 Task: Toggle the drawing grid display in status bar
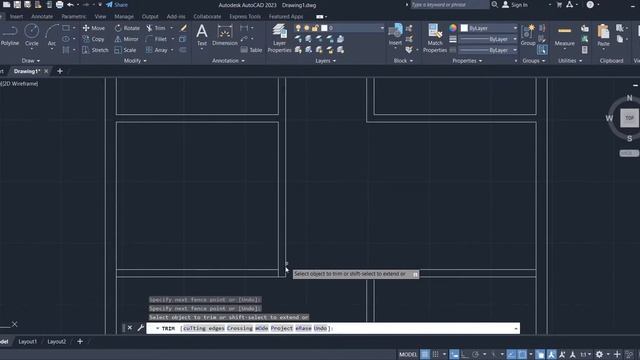pos(425,354)
